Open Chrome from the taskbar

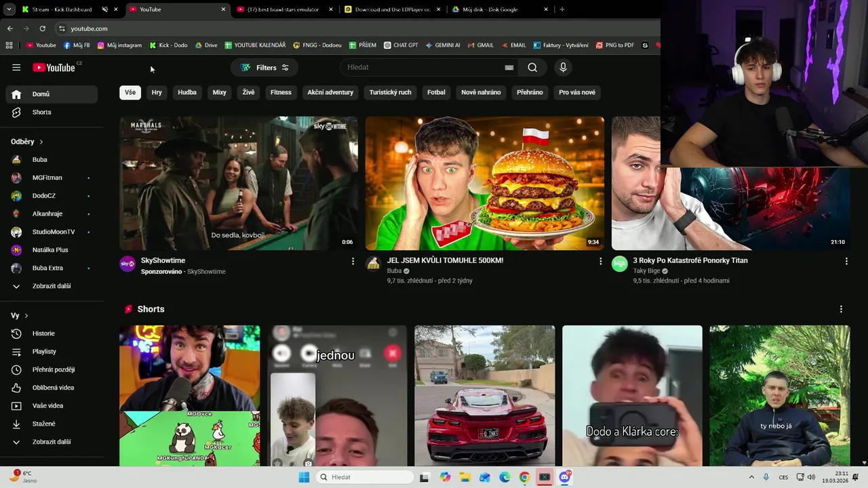(x=524, y=477)
